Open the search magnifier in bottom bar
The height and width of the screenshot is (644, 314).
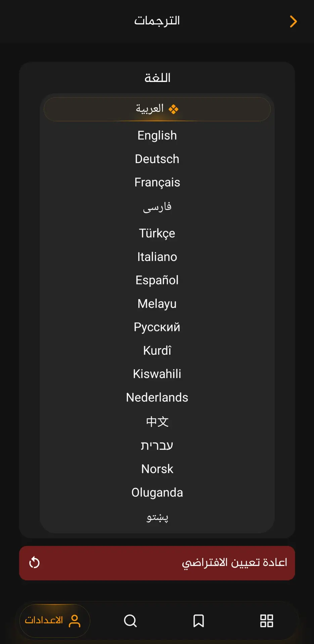point(130,621)
